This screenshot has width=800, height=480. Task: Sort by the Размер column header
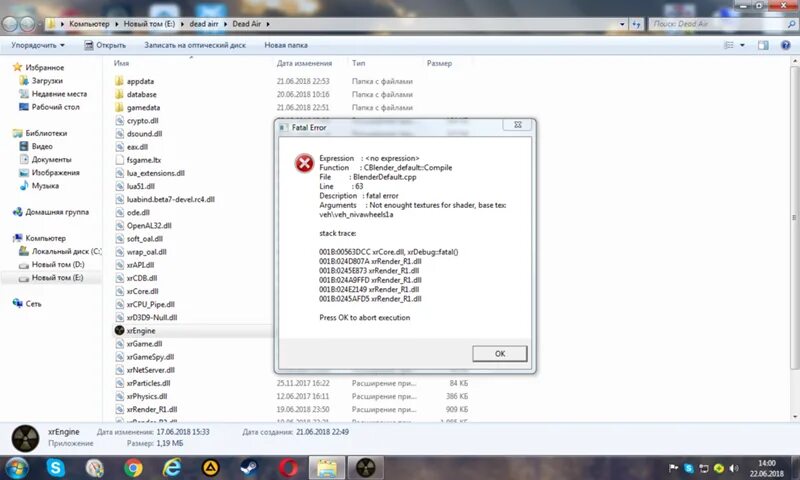click(439, 63)
